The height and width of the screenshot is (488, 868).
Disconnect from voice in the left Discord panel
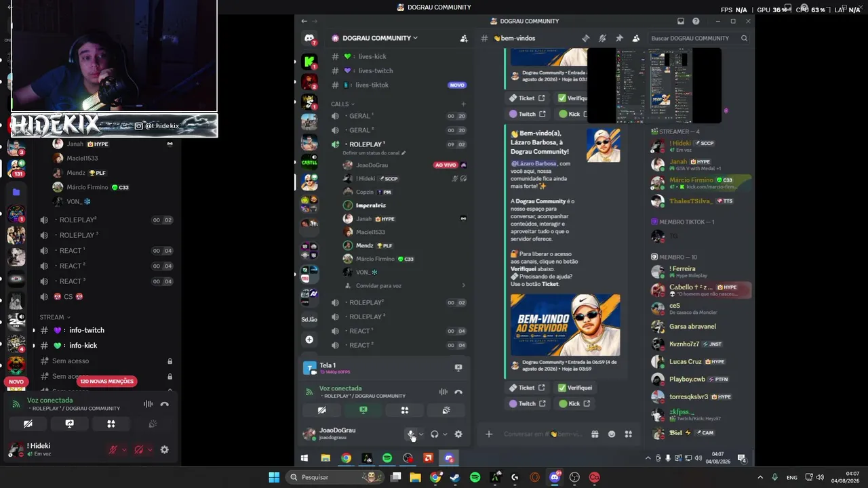(164, 404)
